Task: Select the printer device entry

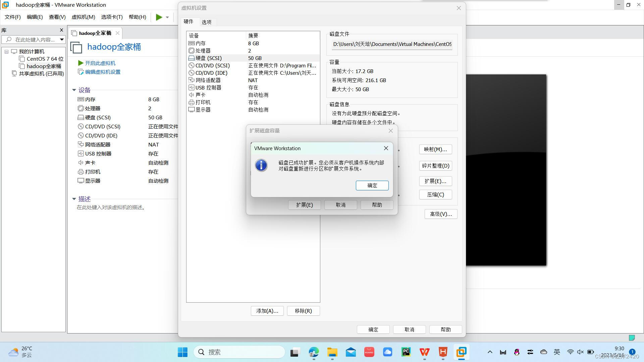Action: pyautogui.click(x=203, y=102)
